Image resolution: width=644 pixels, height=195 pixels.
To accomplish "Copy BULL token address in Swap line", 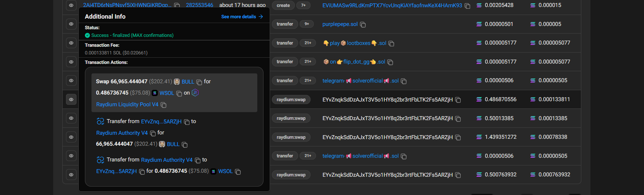I will pos(199,82).
